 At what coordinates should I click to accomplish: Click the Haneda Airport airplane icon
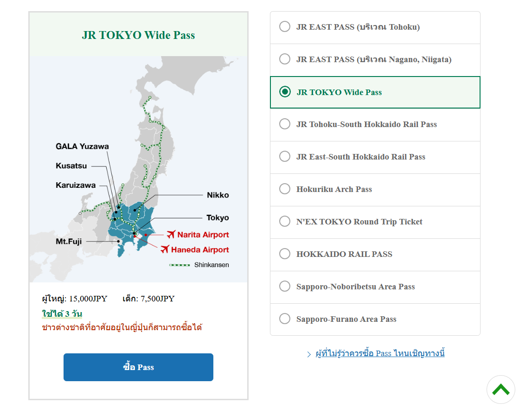click(165, 249)
